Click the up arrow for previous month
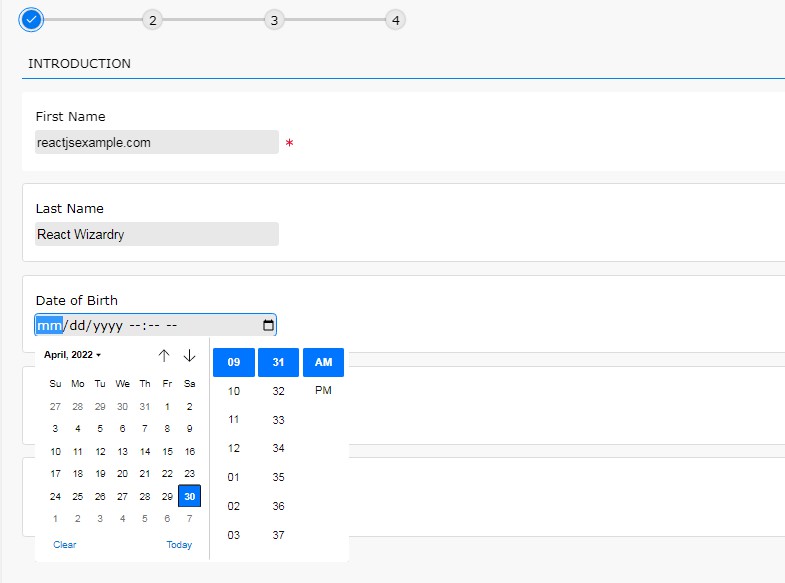 tap(164, 355)
